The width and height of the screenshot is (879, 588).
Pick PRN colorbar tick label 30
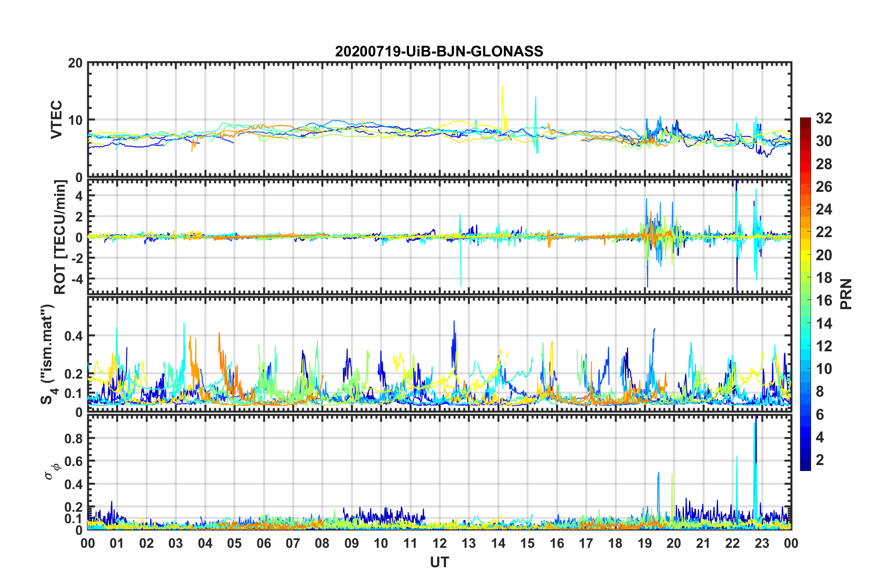[x=824, y=141]
